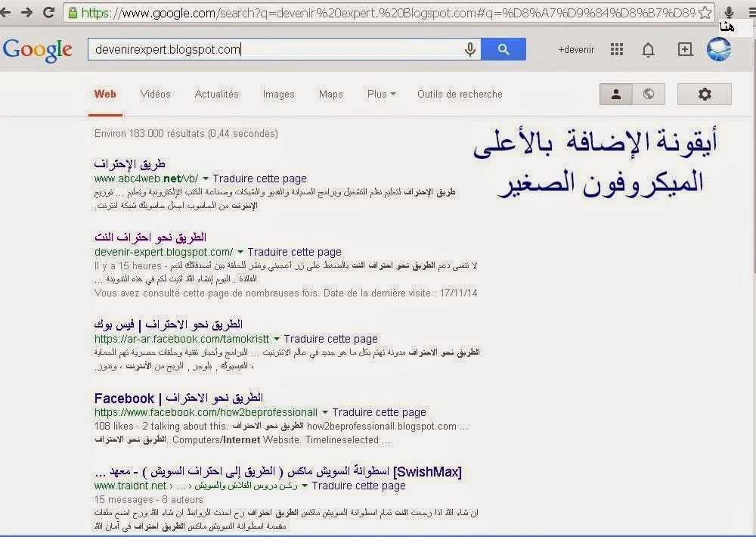Expand the arrow next to www.traidnt.net breadcrumb
The image size is (756, 537).
coord(304,486)
